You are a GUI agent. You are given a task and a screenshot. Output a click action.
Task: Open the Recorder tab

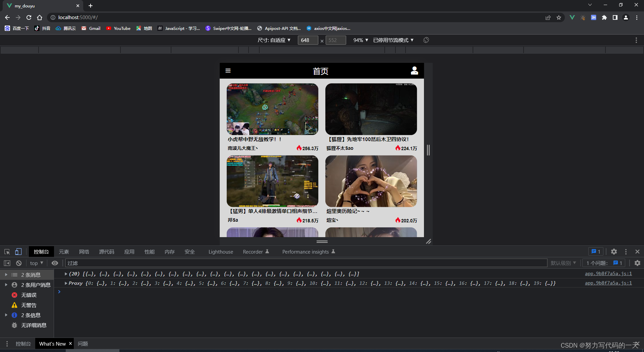pos(256,252)
